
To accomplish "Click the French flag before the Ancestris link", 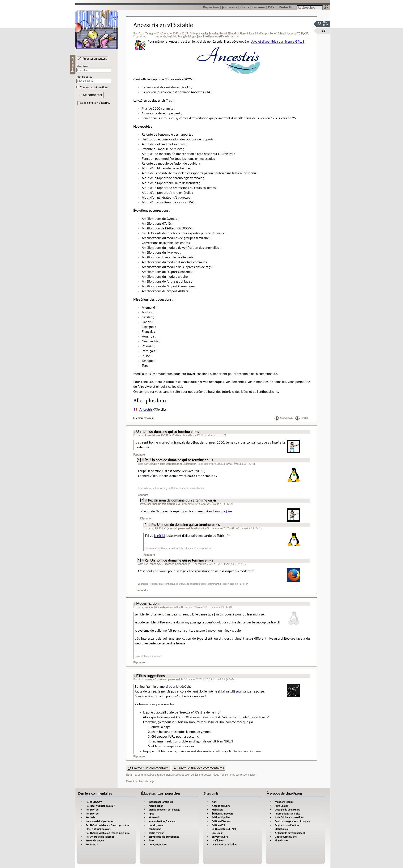I will [135, 409].
